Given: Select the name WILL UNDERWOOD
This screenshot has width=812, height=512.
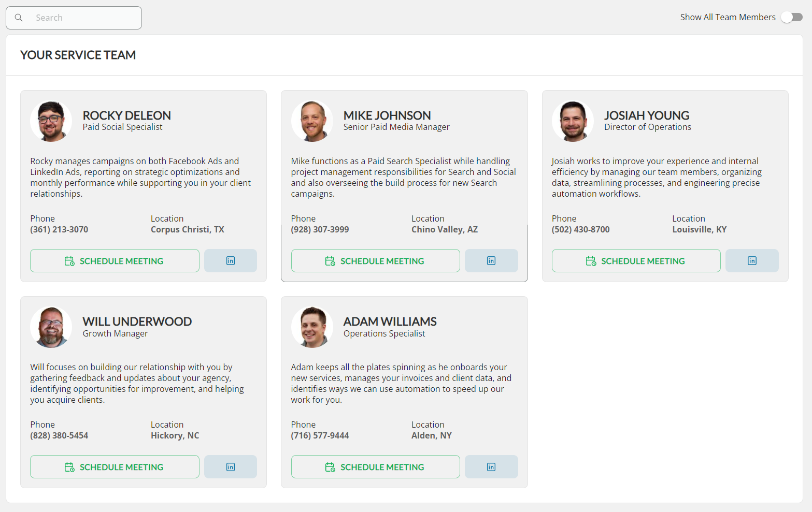Looking at the screenshot, I should [137, 321].
